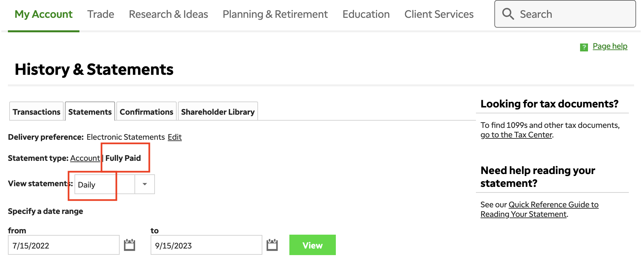Open the Client Services menu
Viewport: 644px width, 263px height.
pos(439,14)
